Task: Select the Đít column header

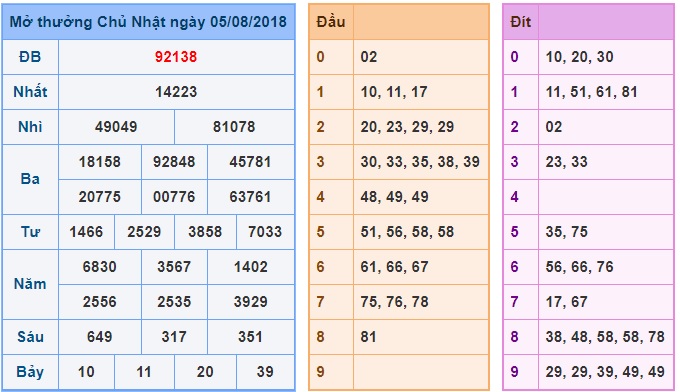Action: coord(520,22)
